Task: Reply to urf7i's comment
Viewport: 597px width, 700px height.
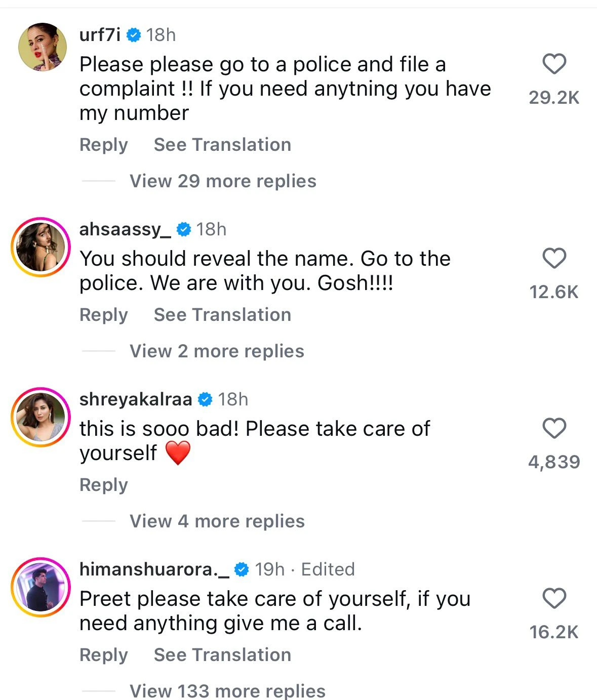Action: (x=104, y=145)
